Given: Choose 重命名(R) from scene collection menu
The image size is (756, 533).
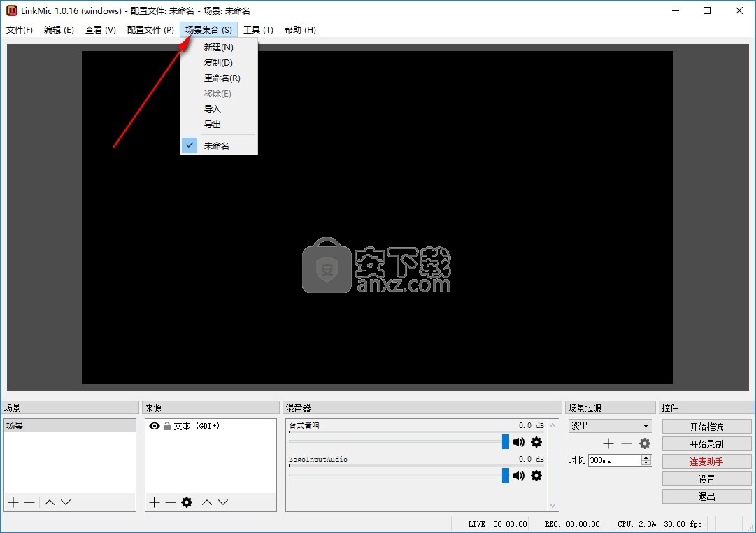Looking at the screenshot, I should tap(219, 78).
